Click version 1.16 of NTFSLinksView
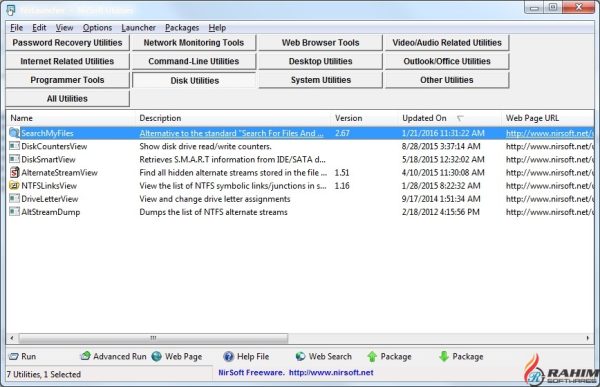The image size is (600, 387). click(342, 186)
